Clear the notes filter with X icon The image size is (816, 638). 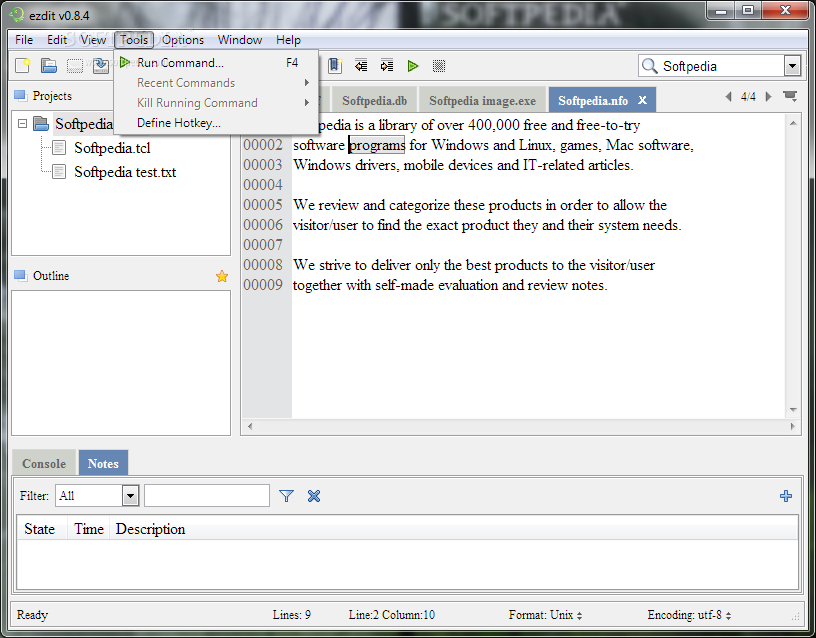click(x=314, y=496)
